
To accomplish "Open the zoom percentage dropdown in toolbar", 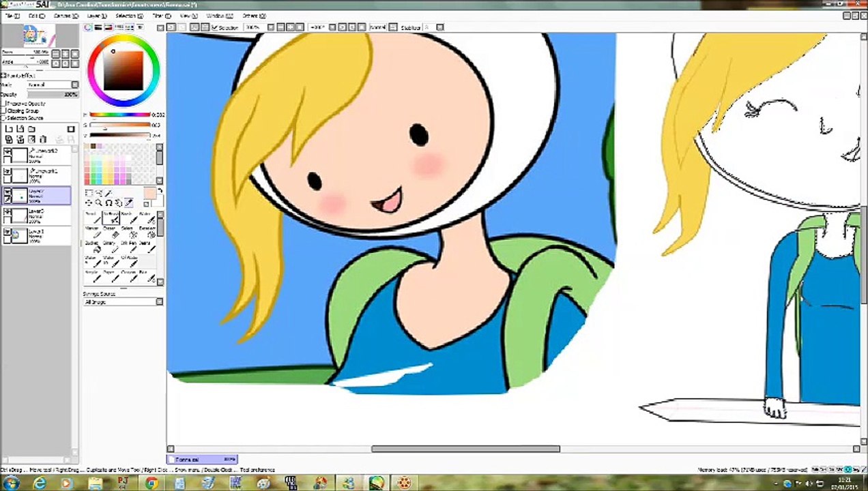I will tap(270, 27).
